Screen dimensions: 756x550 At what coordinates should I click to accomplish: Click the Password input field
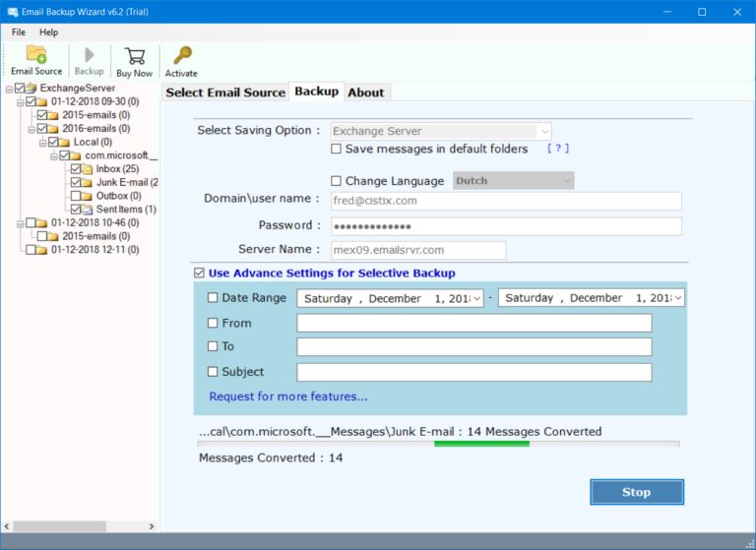pyautogui.click(x=506, y=226)
